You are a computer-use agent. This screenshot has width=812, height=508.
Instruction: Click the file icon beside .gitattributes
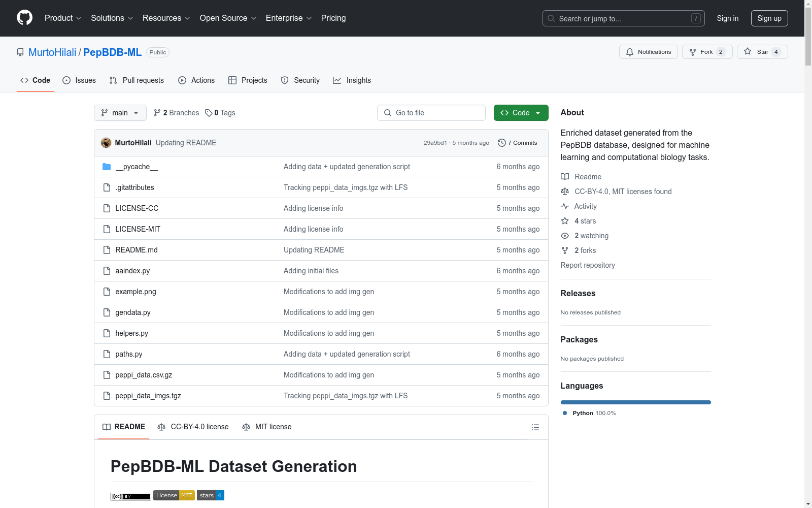point(107,187)
